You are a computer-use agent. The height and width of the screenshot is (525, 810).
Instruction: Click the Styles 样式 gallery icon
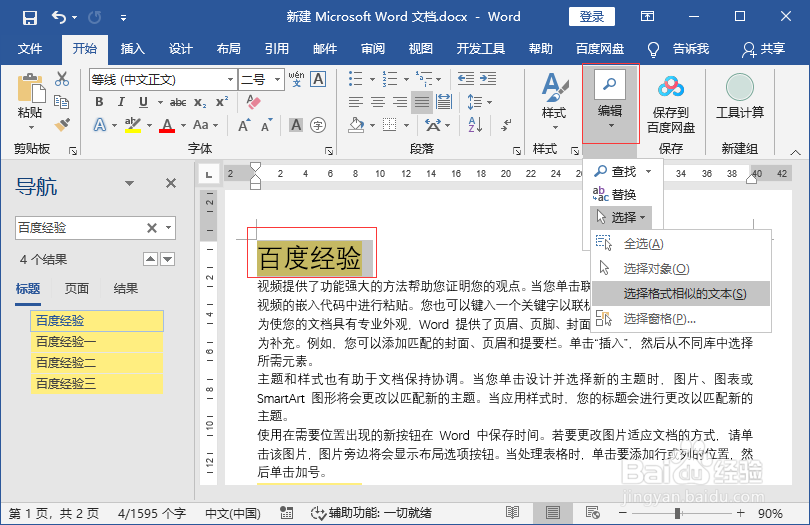pos(554,87)
